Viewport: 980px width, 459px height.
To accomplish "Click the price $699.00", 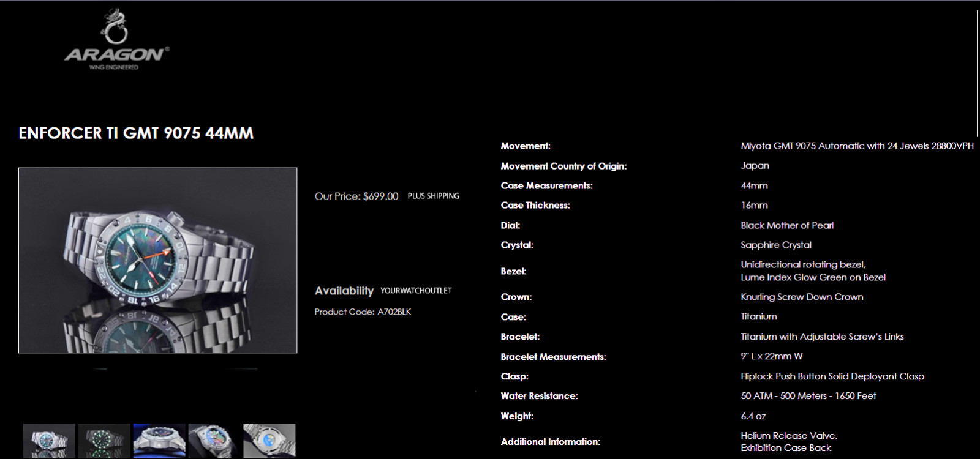I will coord(380,196).
